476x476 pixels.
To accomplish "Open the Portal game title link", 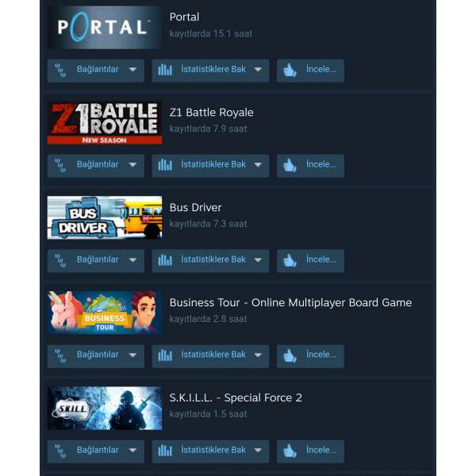I will [184, 17].
